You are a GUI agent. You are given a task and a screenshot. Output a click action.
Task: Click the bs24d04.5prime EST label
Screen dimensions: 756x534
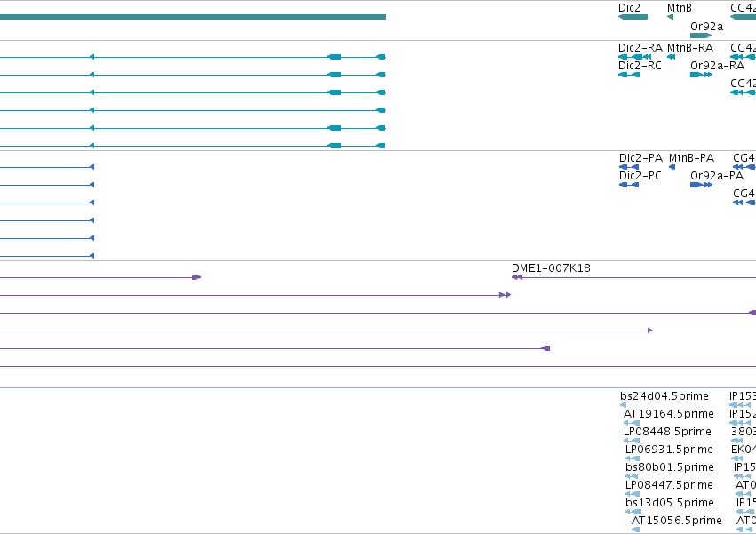coord(664,396)
